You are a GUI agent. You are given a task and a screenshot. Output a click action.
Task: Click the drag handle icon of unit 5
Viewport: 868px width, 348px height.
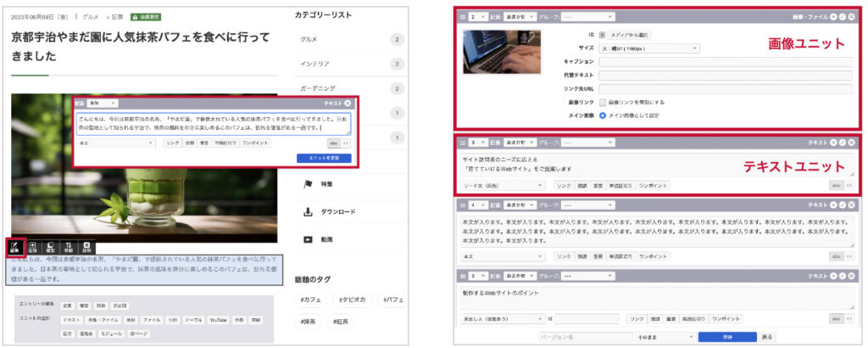pyautogui.click(x=464, y=275)
